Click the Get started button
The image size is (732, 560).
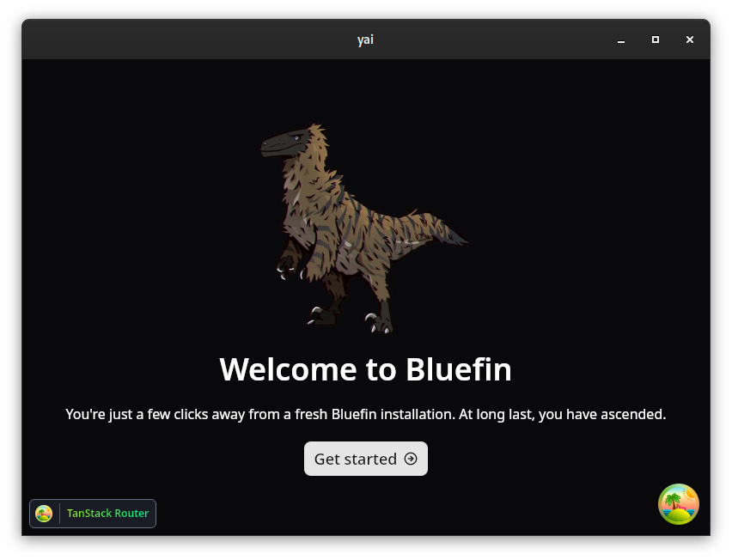365,459
